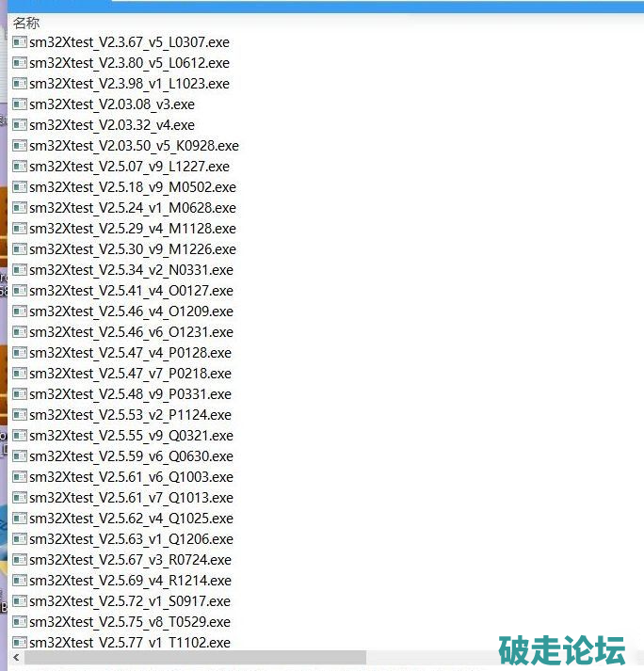Select the file name sm32Xtest_V2.5.41_v4_O0127.exe
Viewport: 644px width, 671px height.
[x=131, y=291]
